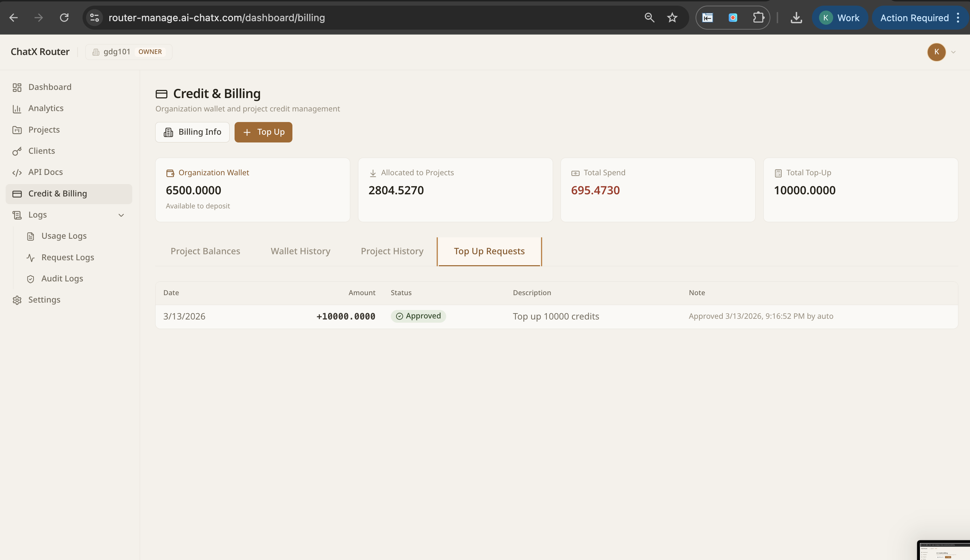Open the Work profile chip
The image size is (970, 560).
click(x=839, y=18)
